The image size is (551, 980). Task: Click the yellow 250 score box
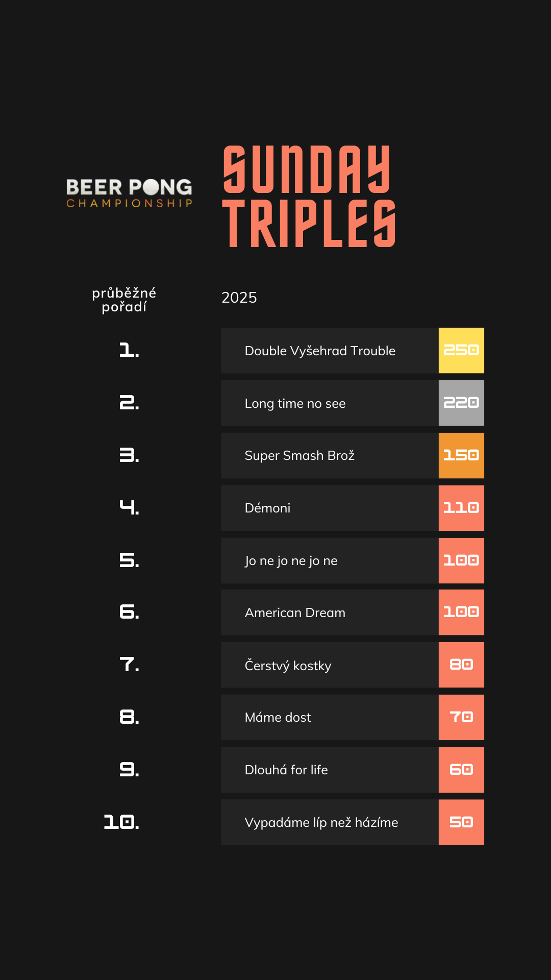pyautogui.click(x=461, y=351)
